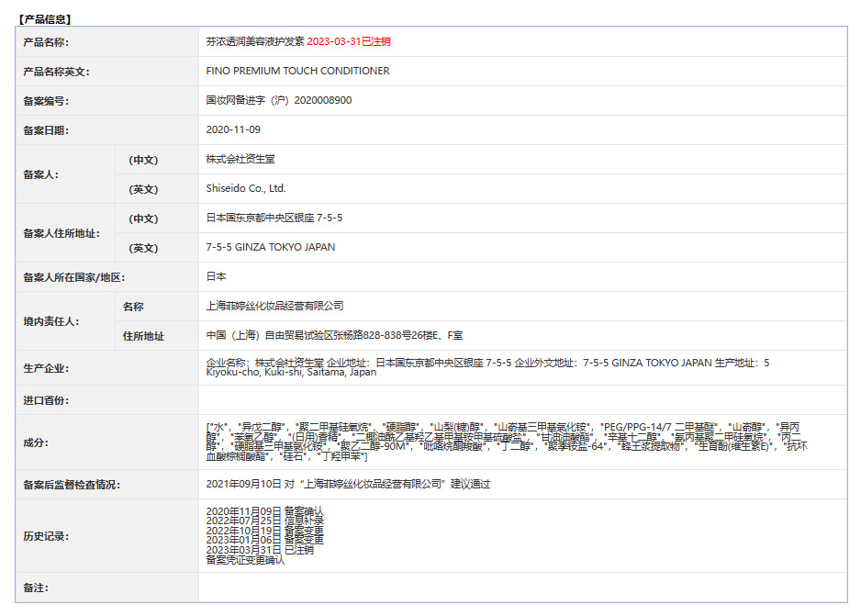Viewport: 861px width, 616px height.
Task: Click the red 2023-03-31已注销 status text
Action: pyautogui.click(x=349, y=41)
